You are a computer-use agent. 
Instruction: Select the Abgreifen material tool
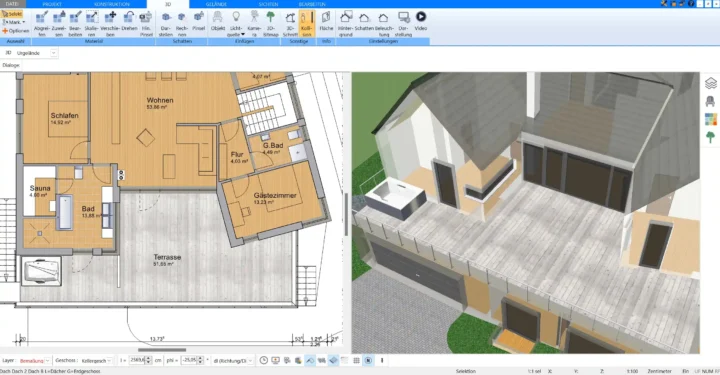(42, 24)
